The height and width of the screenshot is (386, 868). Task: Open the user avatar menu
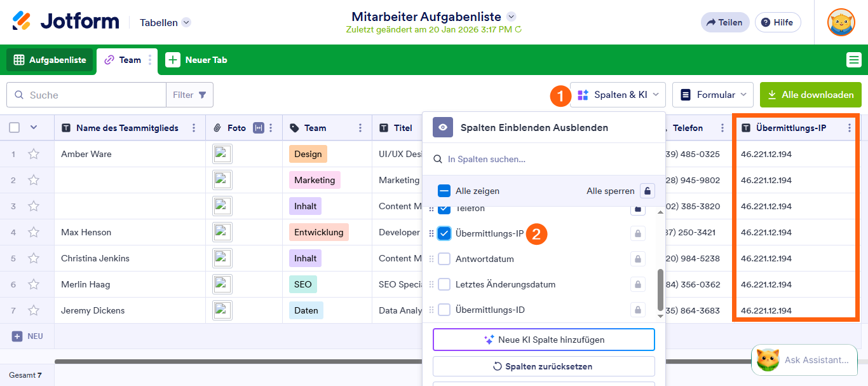click(x=841, y=22)
